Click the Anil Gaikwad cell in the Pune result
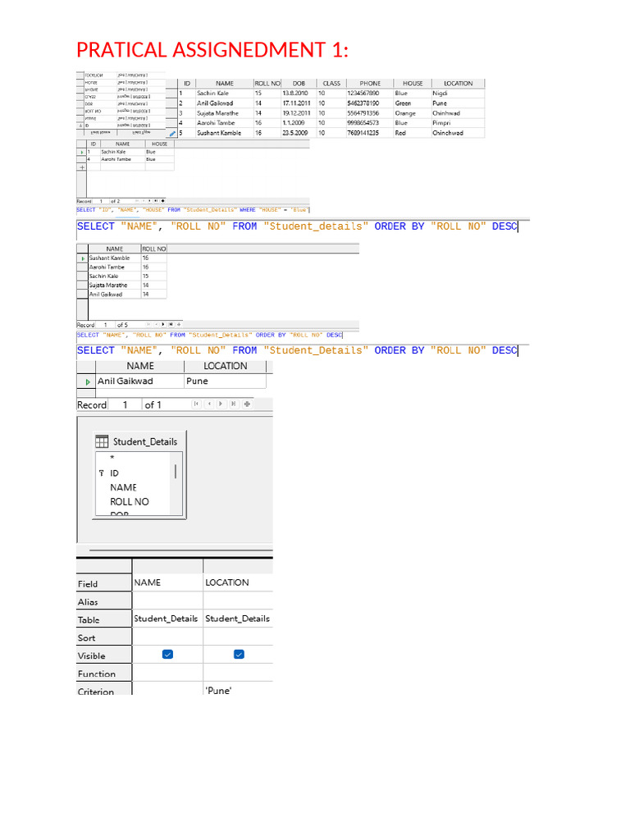The height and width of the screenshot is (840, 630). tap(139, 381)
